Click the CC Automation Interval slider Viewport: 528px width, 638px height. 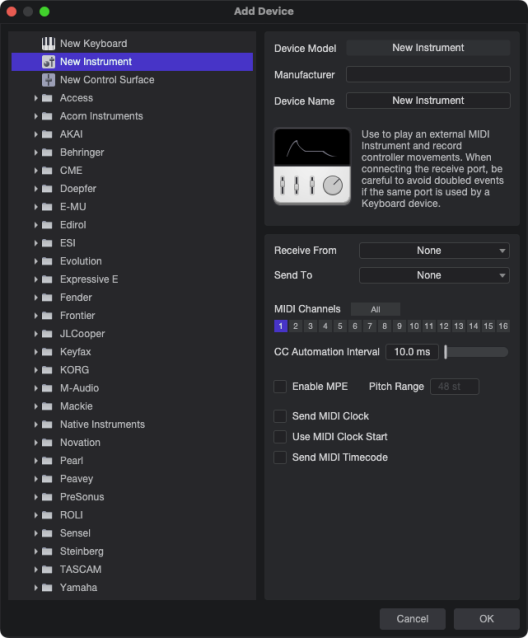476,352
